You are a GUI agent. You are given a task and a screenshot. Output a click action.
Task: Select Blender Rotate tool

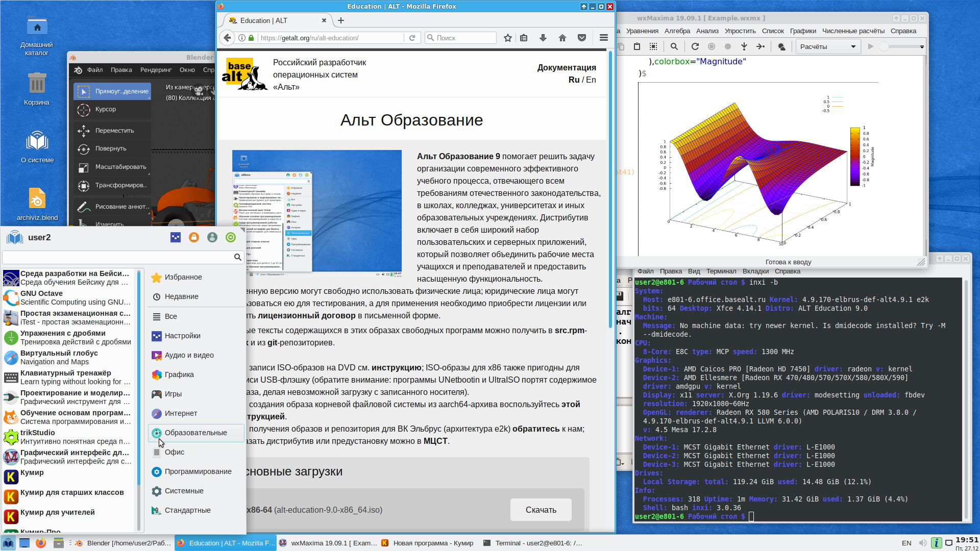pos(112,148)
